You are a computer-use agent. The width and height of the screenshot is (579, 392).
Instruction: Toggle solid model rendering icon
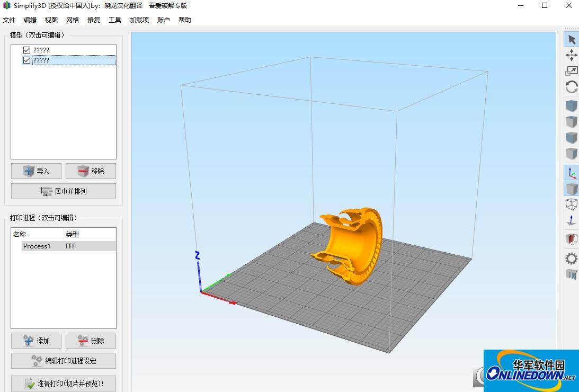(571, 188)
